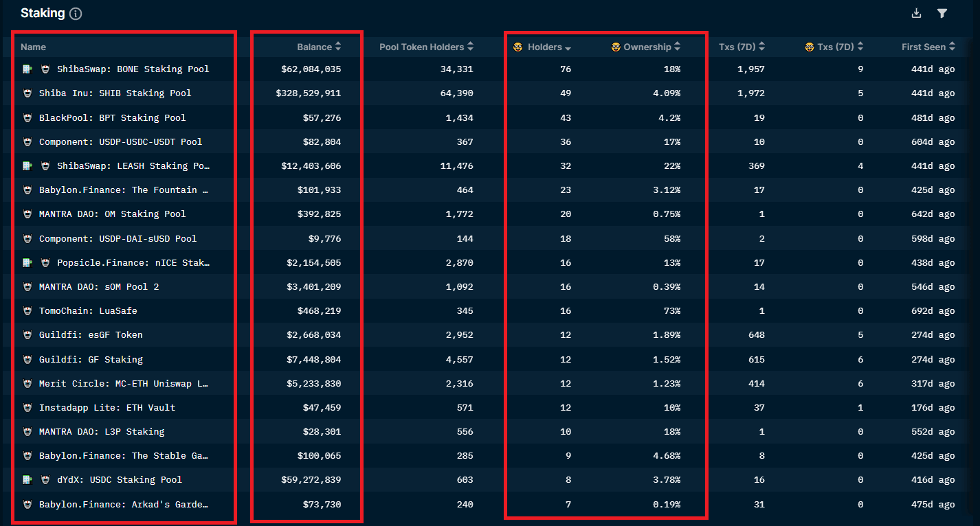Click the balance value $62,084,035
980x526 pixels.
tap(311, 69)
